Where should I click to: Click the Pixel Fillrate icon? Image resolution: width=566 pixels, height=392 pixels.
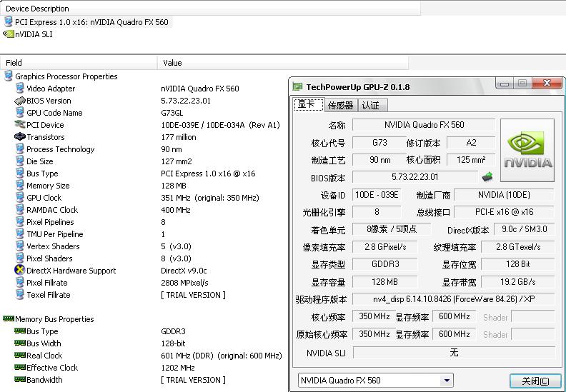click(19, 282)
